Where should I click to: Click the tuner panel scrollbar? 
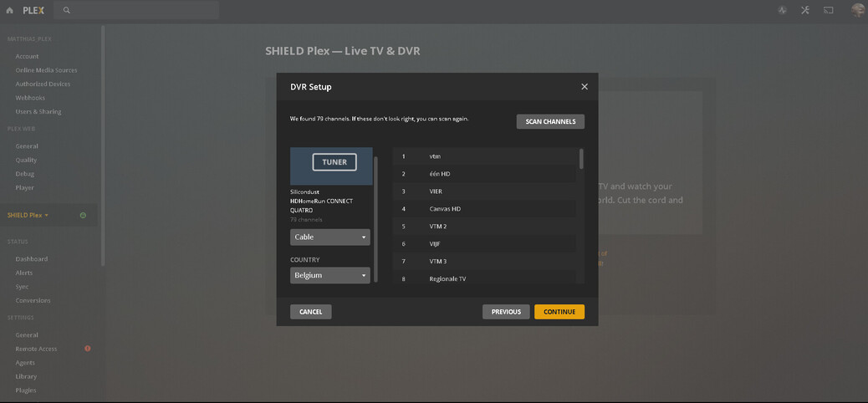coord(376,219)
